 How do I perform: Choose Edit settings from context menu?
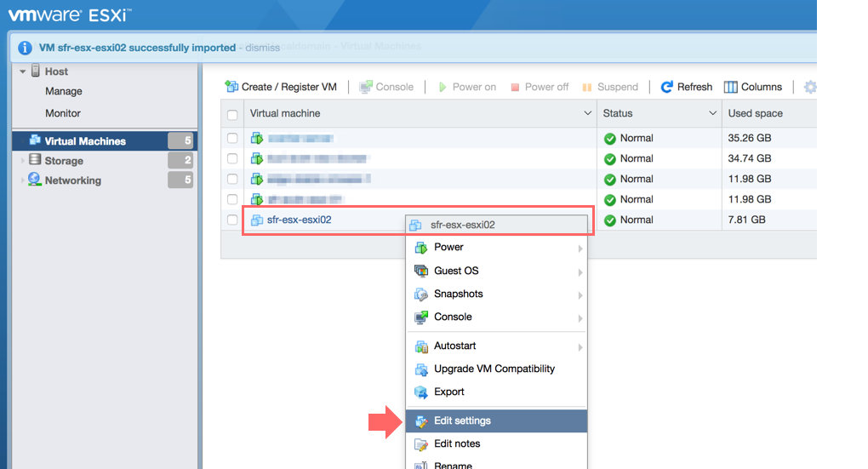coord(497,420)
